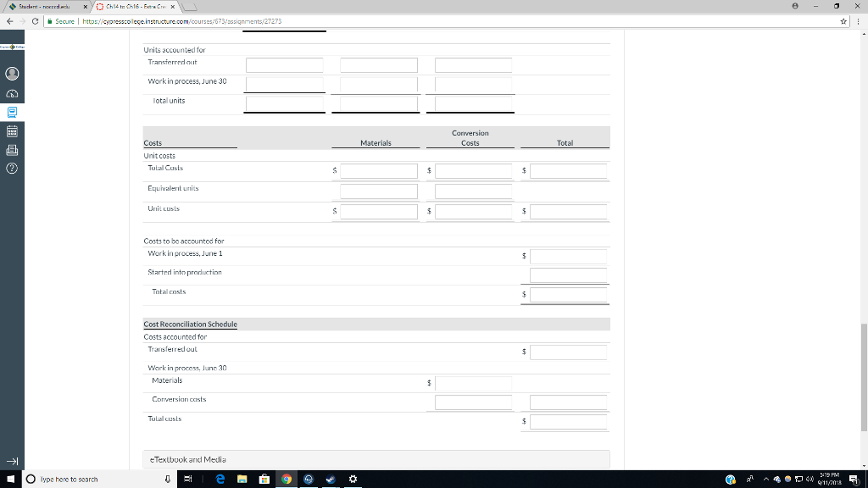Open the Inbox icon in sidebar
This screenshot has width=868, height=488.
(12, 150)
